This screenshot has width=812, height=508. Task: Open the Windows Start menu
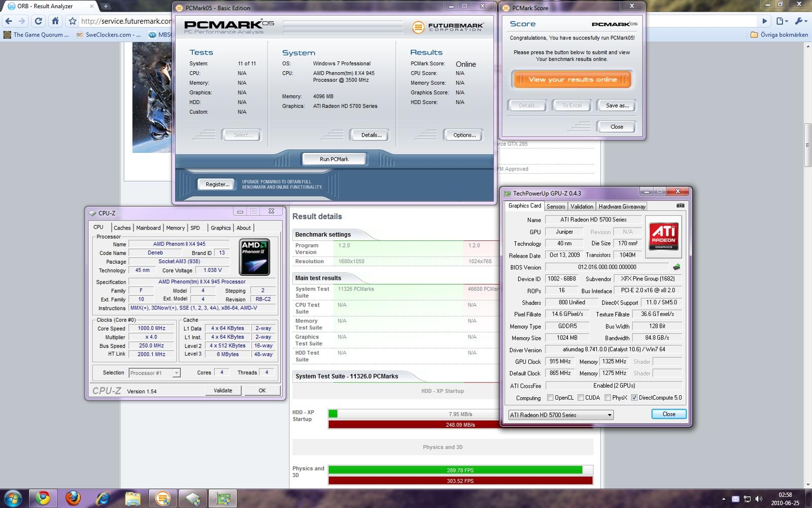pos(13,498)
